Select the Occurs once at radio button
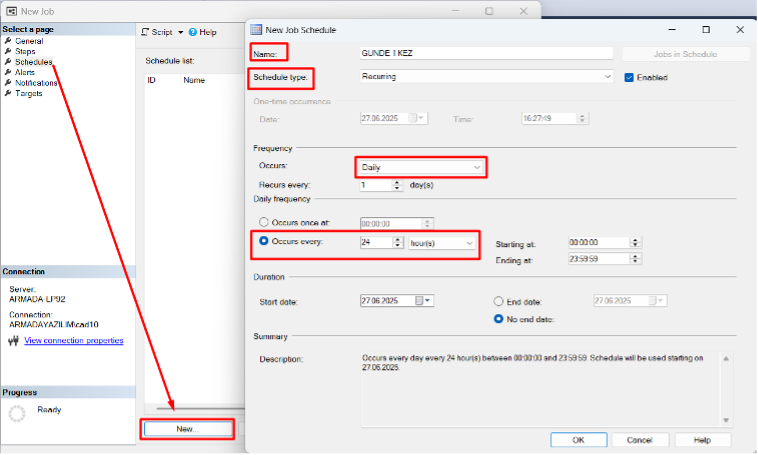The height and width of the screenshot is (455, 758). point(263,222)
